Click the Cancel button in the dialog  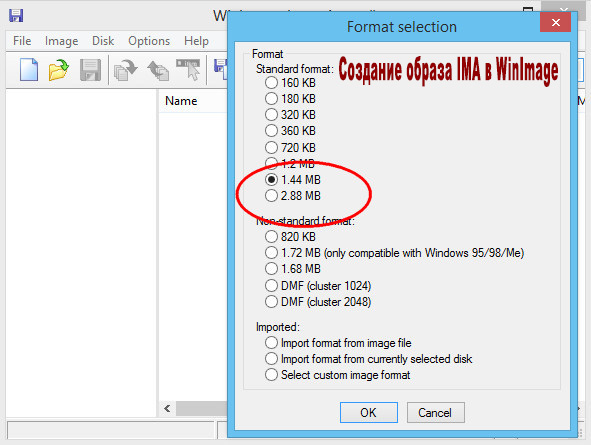(435, 413)
